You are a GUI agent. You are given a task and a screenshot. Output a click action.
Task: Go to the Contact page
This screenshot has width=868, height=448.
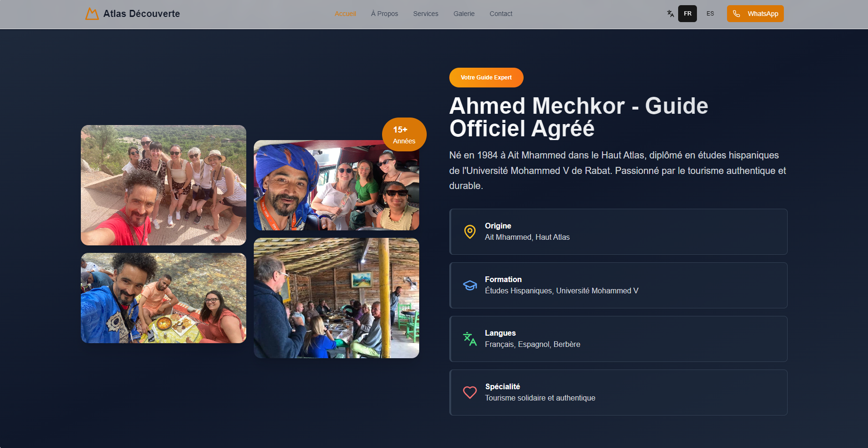[500, 14]
